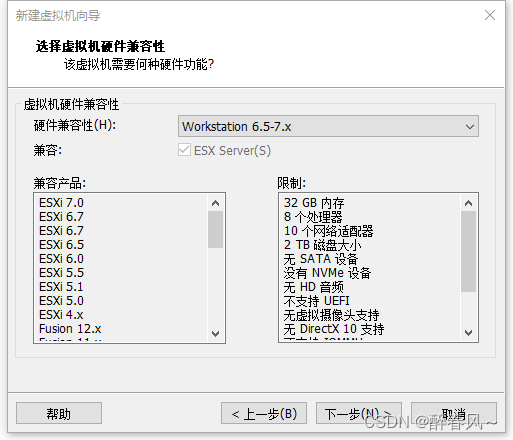This screenshot has height=440, width=513.
Task: Click the compatible products list scrollbar thumb
Action: (216, 229)
